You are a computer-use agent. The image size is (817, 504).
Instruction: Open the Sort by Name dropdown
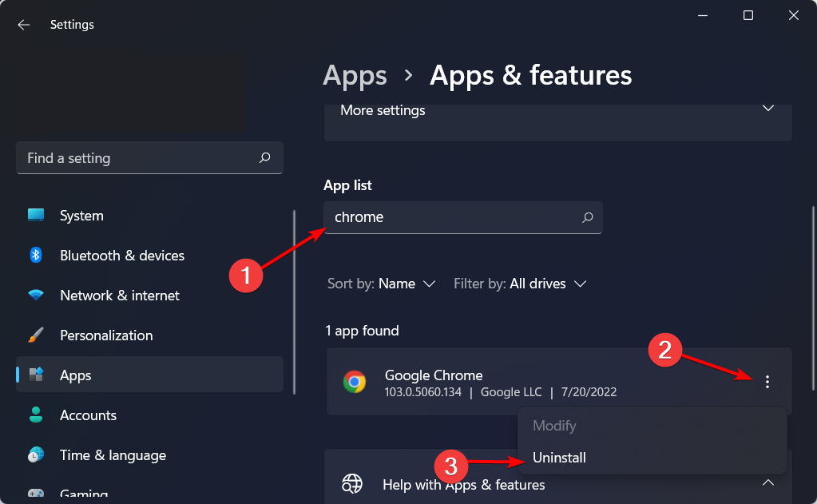pos(382,284)
